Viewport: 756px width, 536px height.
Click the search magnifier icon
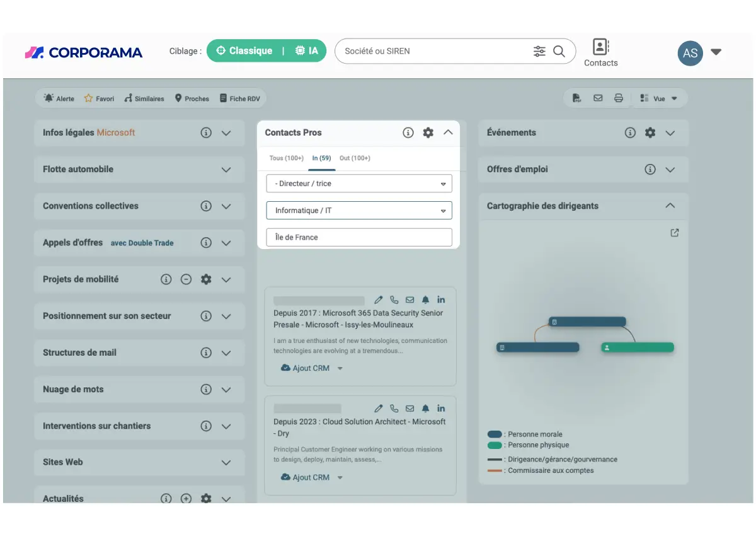click(559, 51)
